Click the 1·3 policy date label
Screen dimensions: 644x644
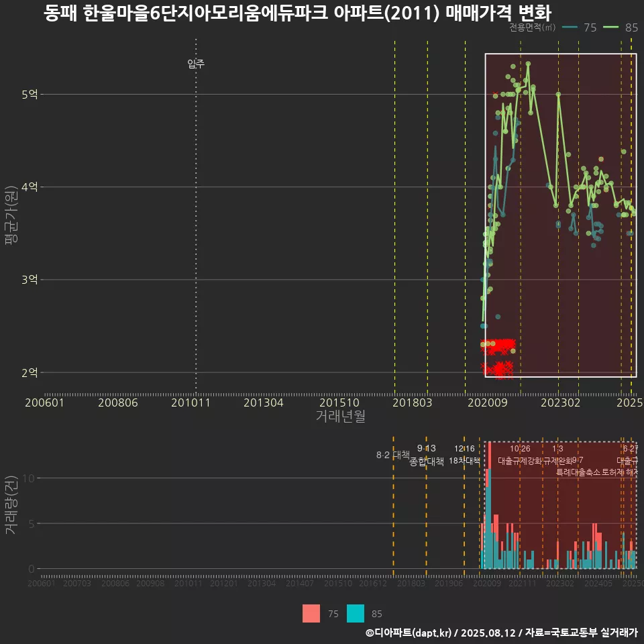557,449
